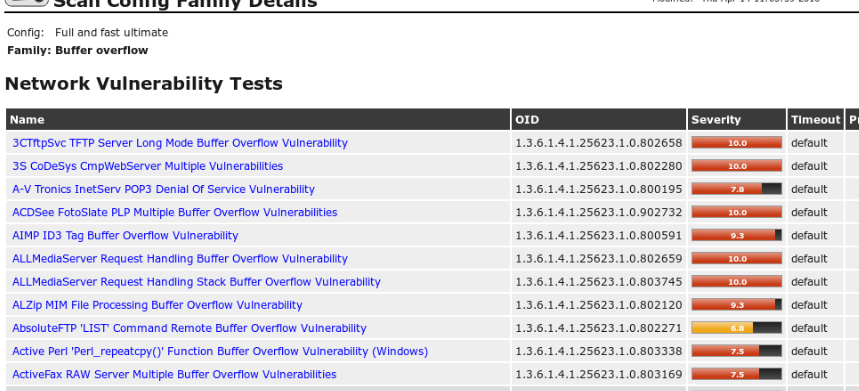Click severity bar 10.0 for 3CTftpSvc TFTP Server
The image size is (859, 391).
coord(737,143)
